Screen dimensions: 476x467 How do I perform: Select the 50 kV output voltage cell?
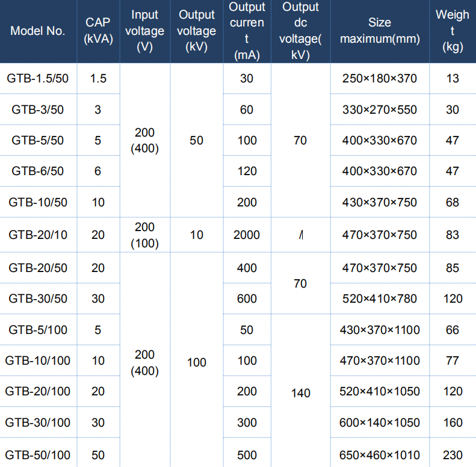197,140
